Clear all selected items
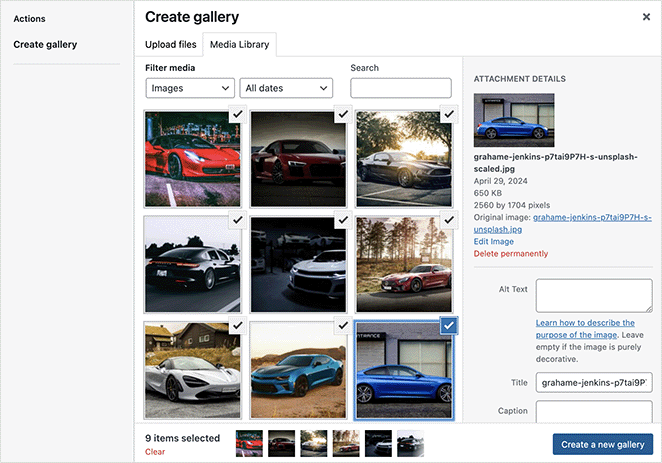 click(155, 452)
